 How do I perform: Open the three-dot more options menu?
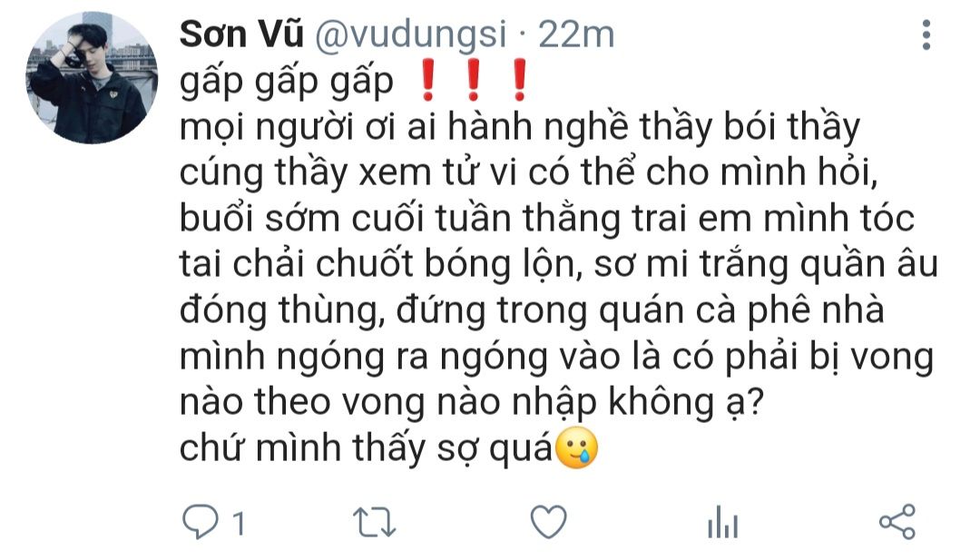coord(926,34)
